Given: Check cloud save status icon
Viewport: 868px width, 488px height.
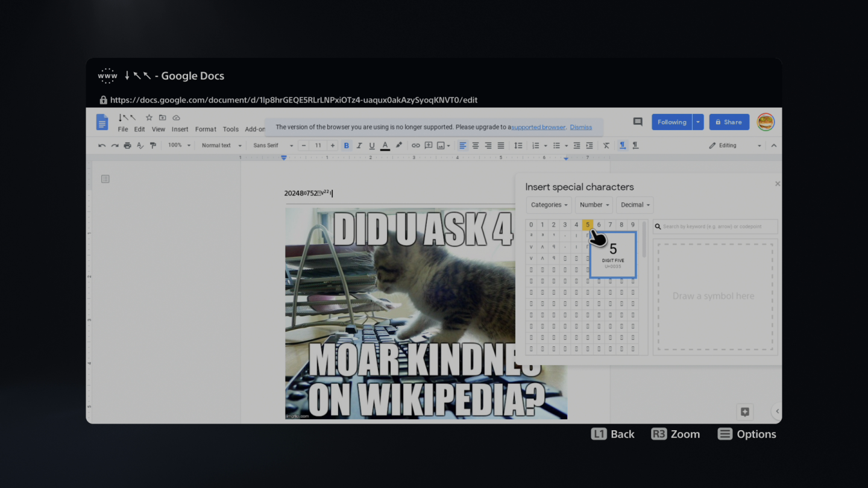Looking at the screenshot, I should tap(177, 117).
